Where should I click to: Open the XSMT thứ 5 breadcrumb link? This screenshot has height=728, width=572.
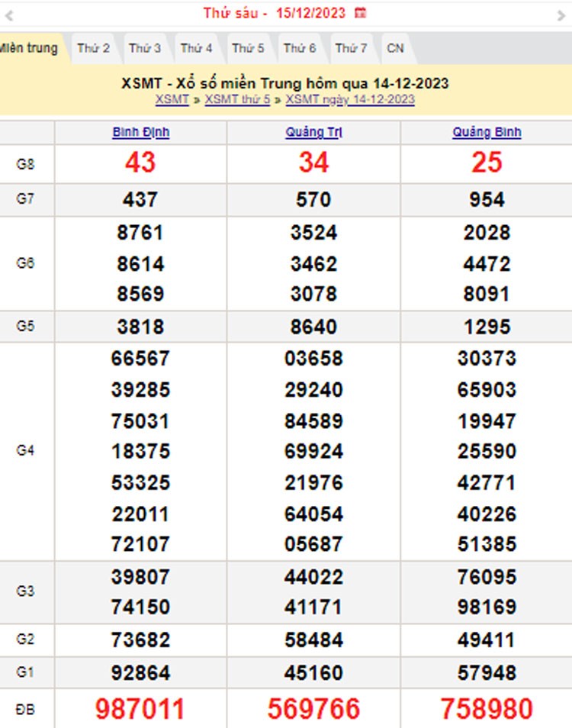[x=237, y=99]
